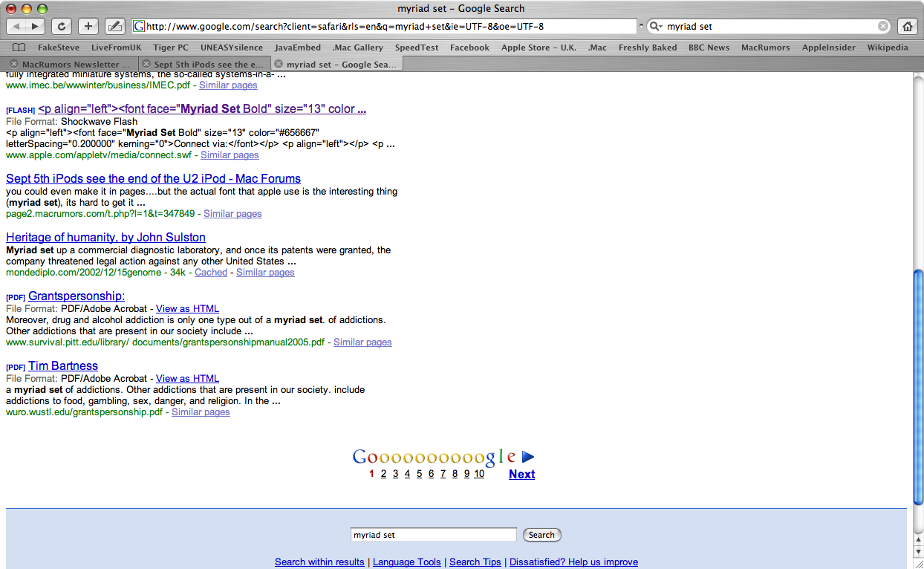Open the .Mac Gallery bookmark

point(358,47)
